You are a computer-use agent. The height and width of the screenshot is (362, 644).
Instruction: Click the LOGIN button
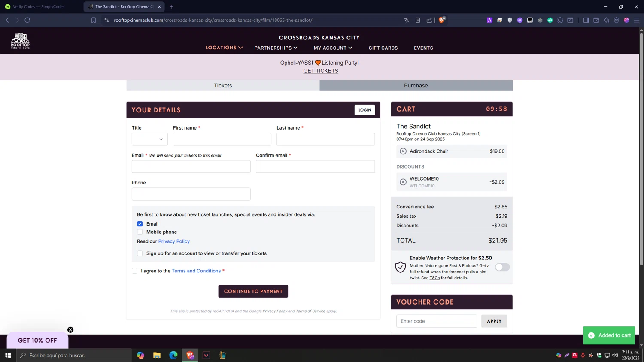[365, 110]
